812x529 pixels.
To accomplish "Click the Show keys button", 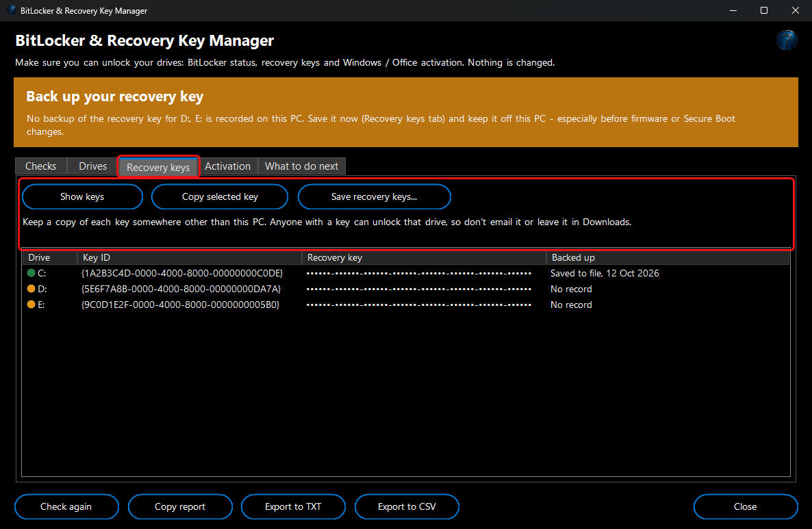I will 82,196.
